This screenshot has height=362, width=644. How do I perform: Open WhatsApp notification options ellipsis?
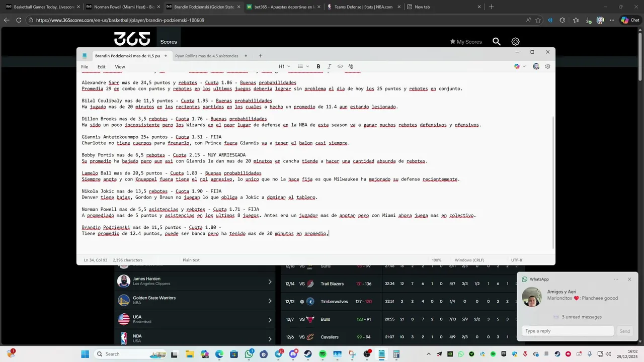tap(616, 279)
